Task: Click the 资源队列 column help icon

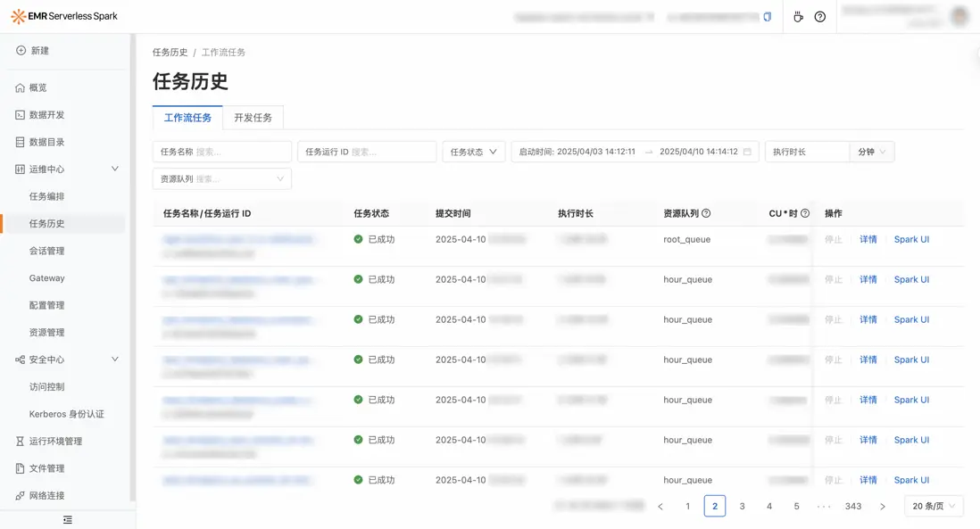Action: pyautogui.click(x=706, y=213)
